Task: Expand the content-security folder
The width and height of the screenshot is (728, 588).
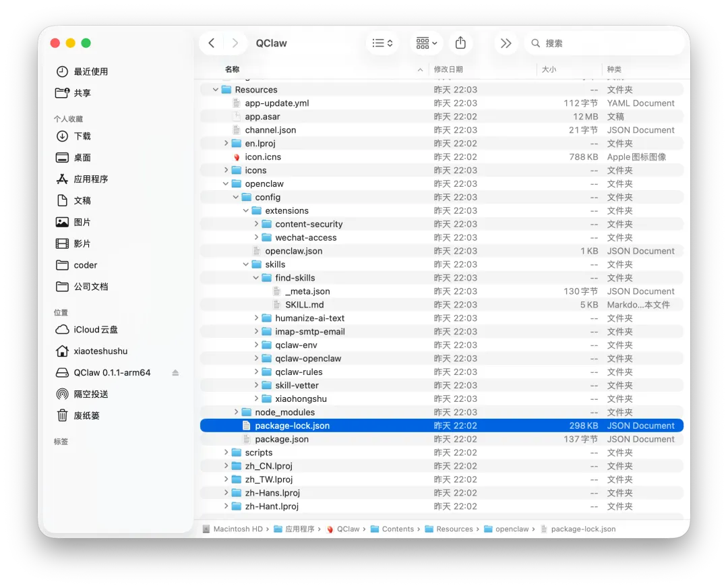Action: point(256,224)
